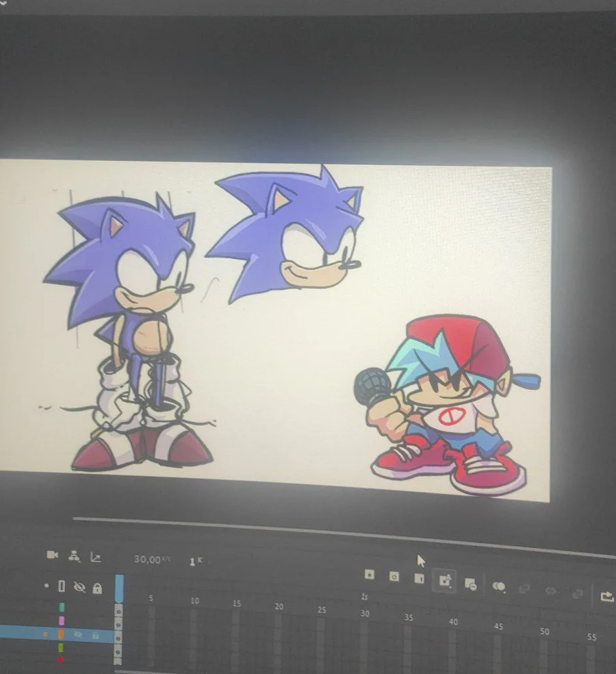Screen dimensions: 616x674
Task: Click the layer depth graph icon
Action: [95, 558]
